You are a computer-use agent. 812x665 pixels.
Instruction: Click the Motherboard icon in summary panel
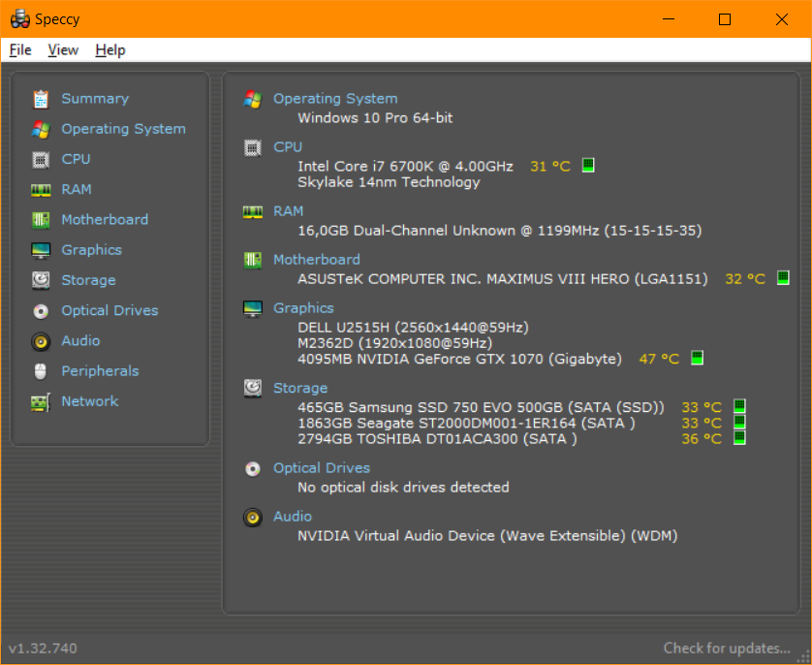click(253, 260)
